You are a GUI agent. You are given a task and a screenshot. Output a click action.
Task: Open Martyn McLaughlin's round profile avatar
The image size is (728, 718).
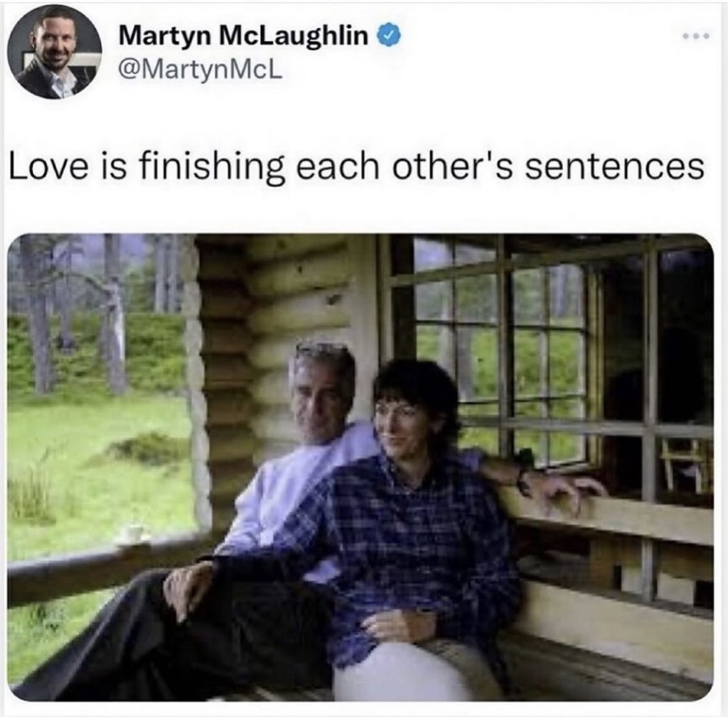(x=55, y=51)
